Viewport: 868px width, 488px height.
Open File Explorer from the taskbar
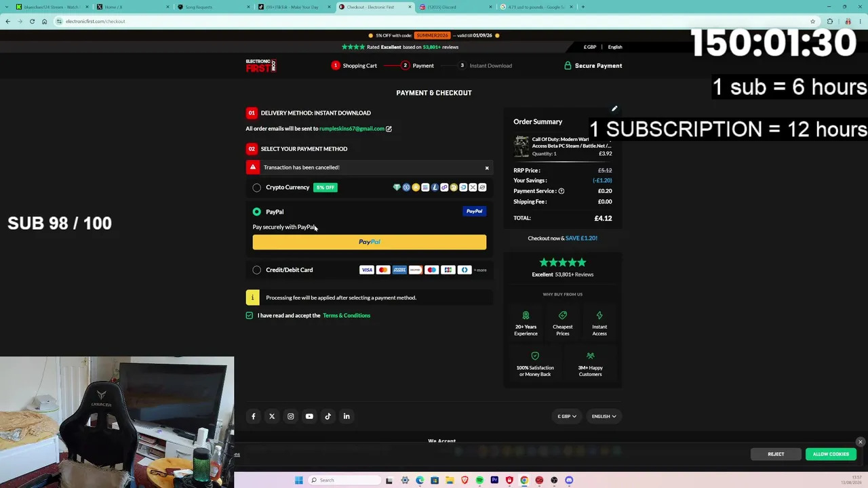450,481
